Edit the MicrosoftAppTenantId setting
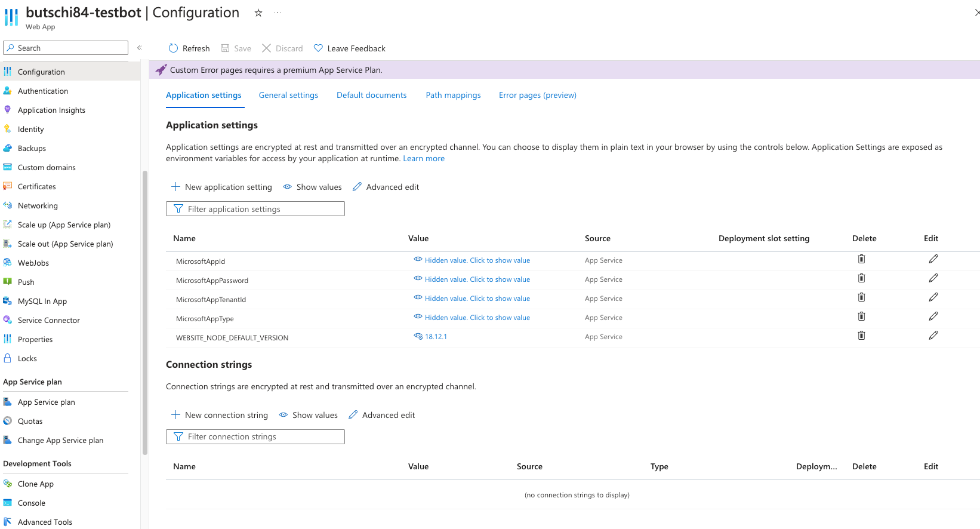The height and width of the screenshot is (529, 980). click(x=933, y=297)
